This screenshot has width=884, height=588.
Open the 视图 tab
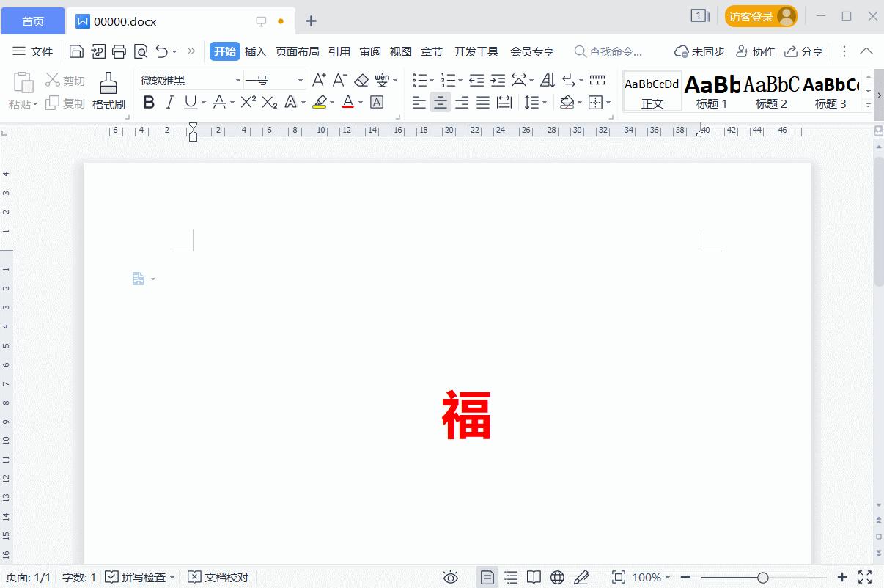(x=401, y=51)
